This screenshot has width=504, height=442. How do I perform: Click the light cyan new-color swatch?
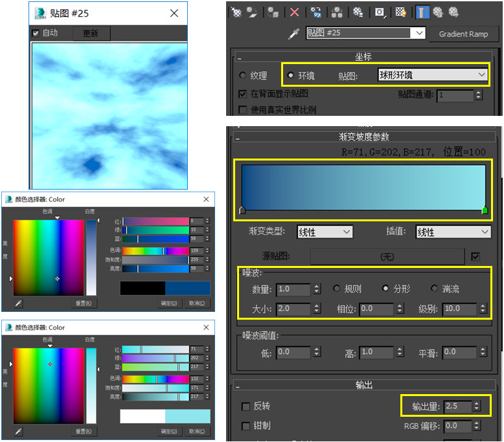[x=188, y=416]
